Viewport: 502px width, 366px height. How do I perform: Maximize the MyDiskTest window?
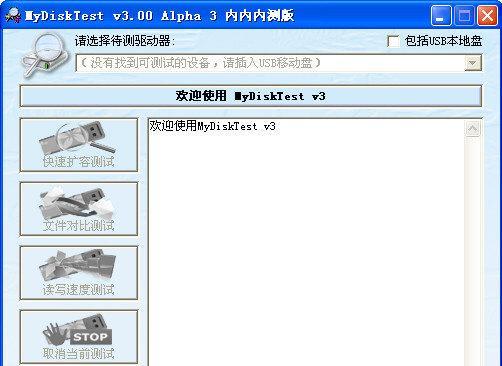click(464, 15)
